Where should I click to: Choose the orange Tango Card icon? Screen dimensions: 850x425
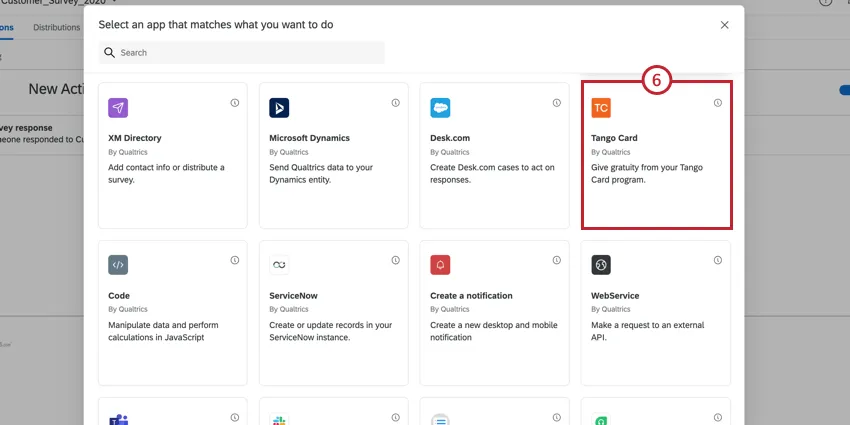pos(601,108)
